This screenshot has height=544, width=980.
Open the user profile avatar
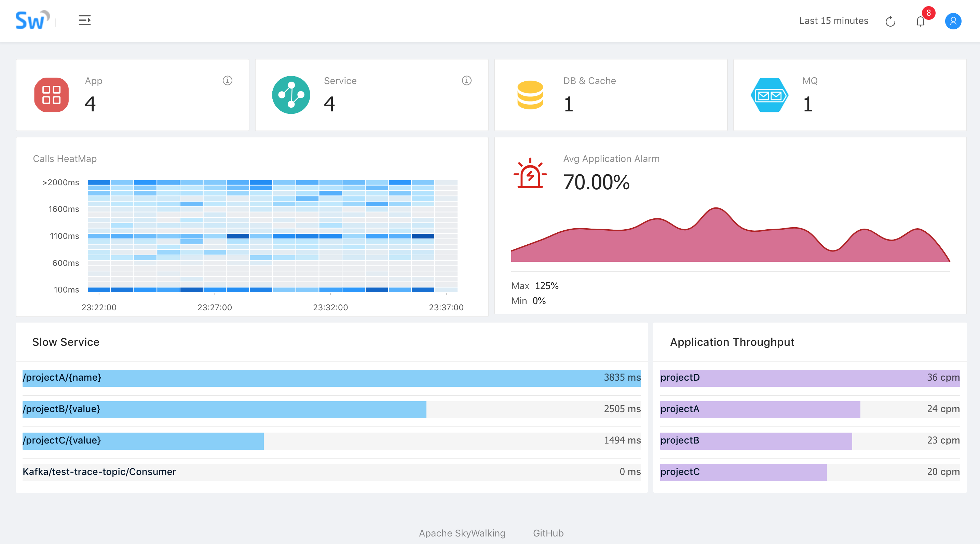pos(953,21)
